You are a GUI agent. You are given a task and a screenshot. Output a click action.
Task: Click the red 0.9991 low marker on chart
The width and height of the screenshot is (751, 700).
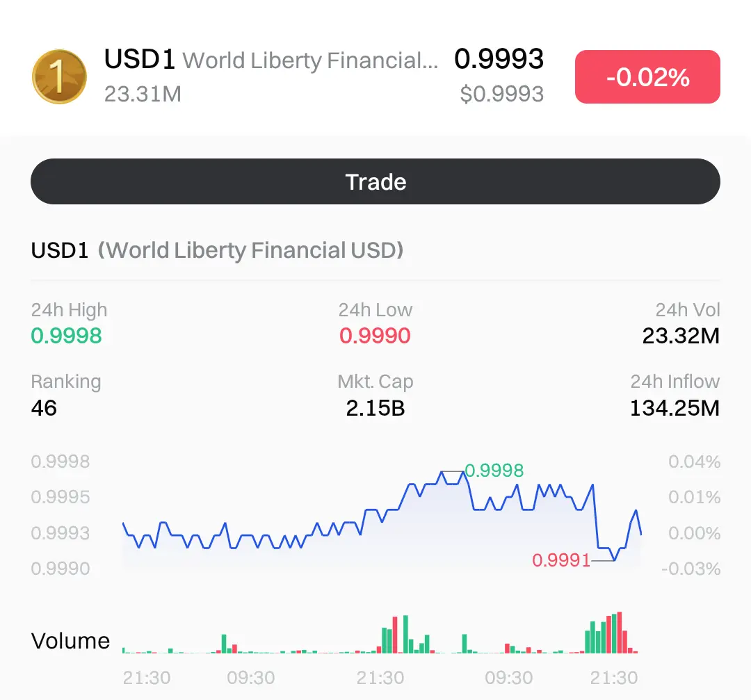(561, 560)
